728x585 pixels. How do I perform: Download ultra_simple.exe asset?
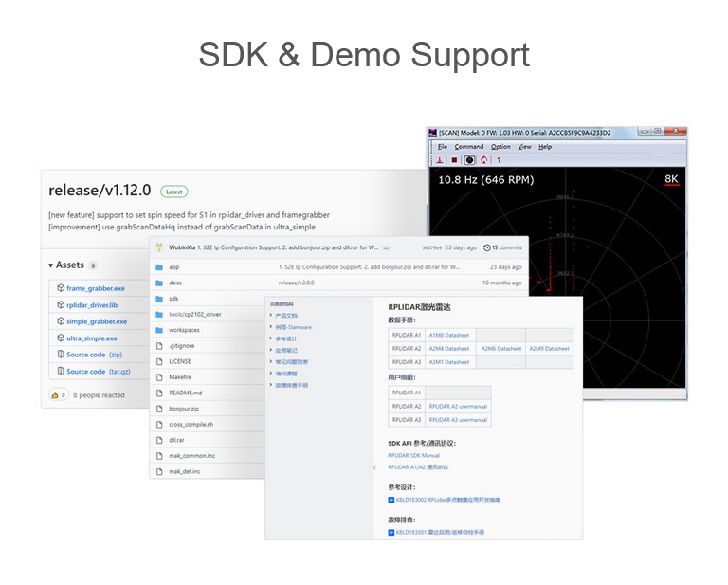click(92, 338)
